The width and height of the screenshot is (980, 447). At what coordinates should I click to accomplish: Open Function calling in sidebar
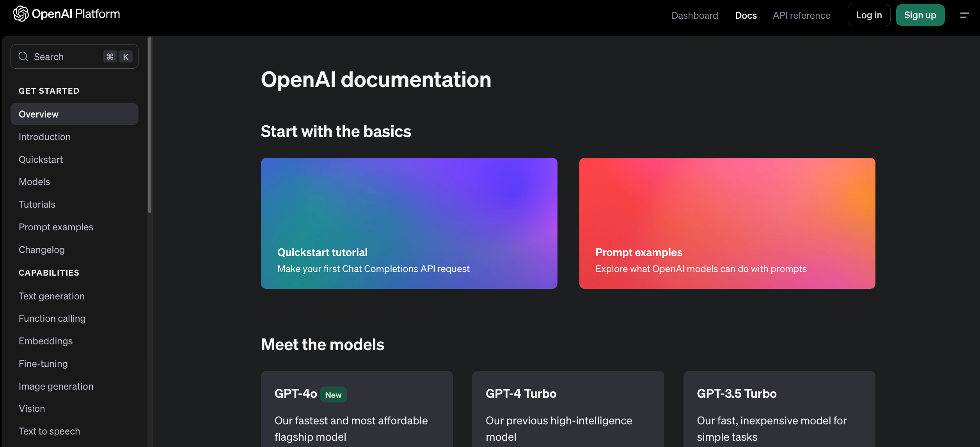click(x=52, y=319)
